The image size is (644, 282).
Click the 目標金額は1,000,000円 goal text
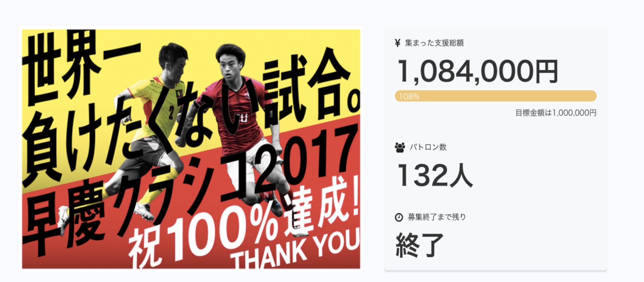(x=556, y=113)
